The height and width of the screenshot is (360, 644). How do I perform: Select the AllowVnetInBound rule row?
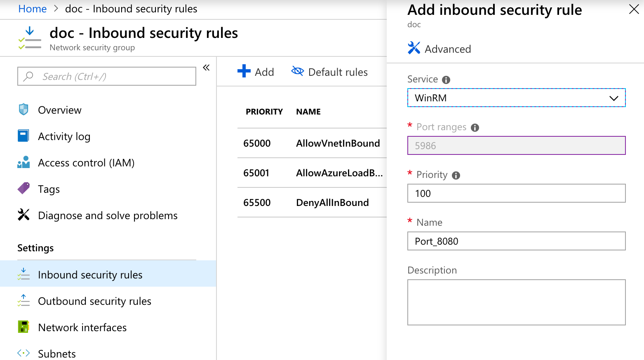click(x=312, y=143)
